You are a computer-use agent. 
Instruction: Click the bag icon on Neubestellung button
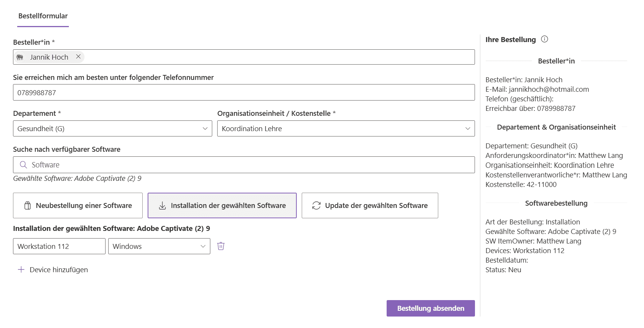(x=28, y=206)
